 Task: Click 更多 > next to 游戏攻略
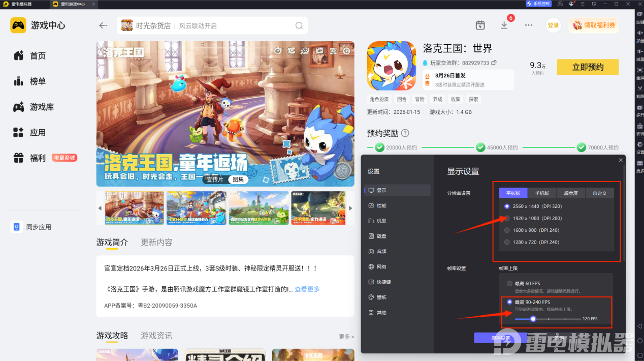coord(346,337)
